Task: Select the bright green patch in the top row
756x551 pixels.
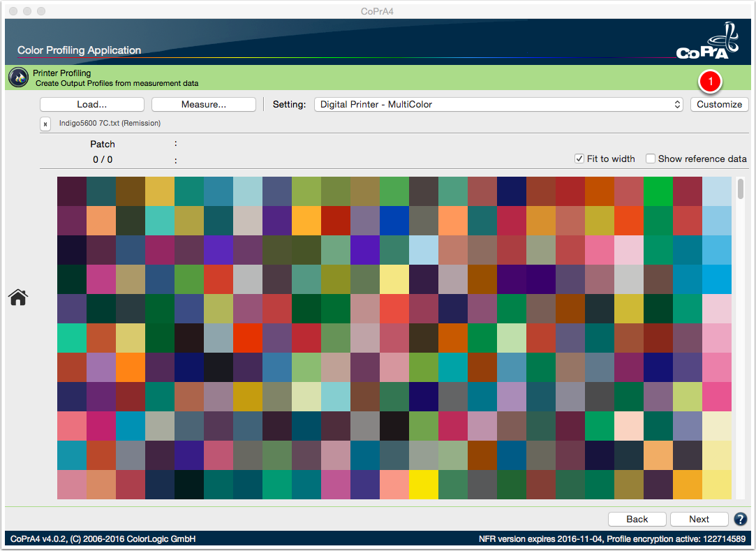Action: coord(658,191)
